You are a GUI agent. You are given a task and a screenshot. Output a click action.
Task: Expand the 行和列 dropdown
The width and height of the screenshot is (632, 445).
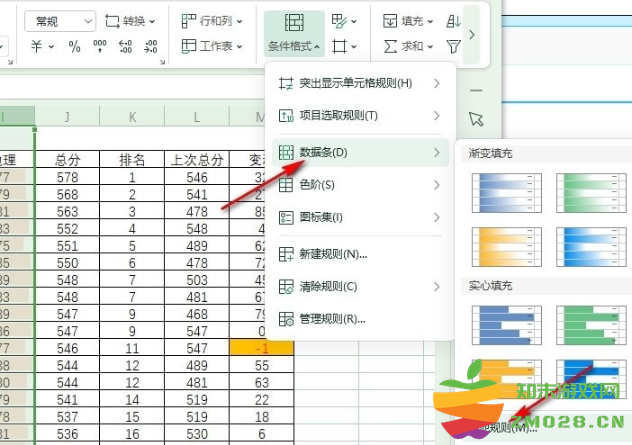tap(244, 20)
